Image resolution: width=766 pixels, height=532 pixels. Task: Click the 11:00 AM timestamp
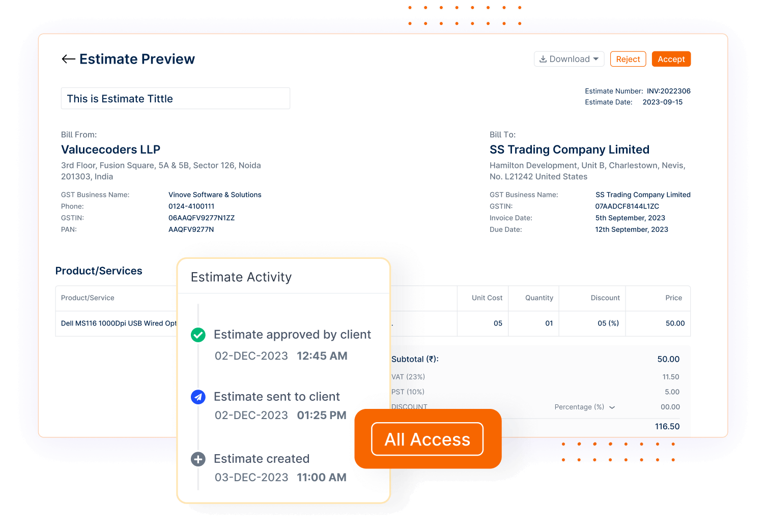322,478
